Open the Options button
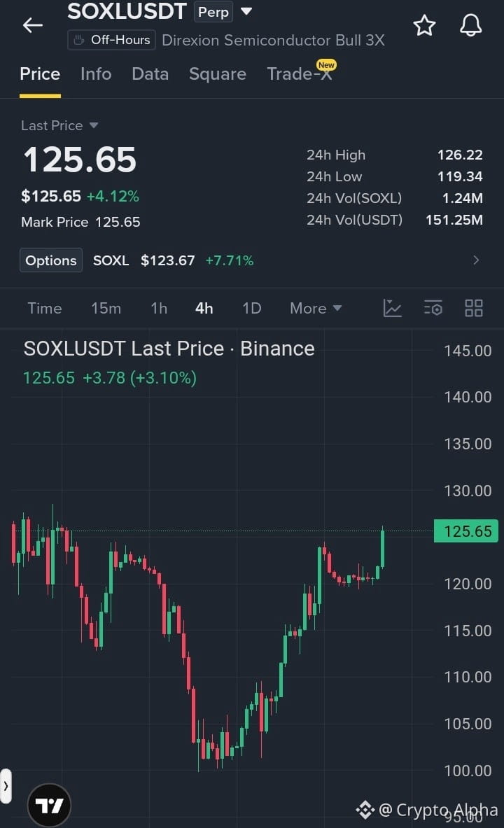The image size is (504, 828). click(50, 260)
